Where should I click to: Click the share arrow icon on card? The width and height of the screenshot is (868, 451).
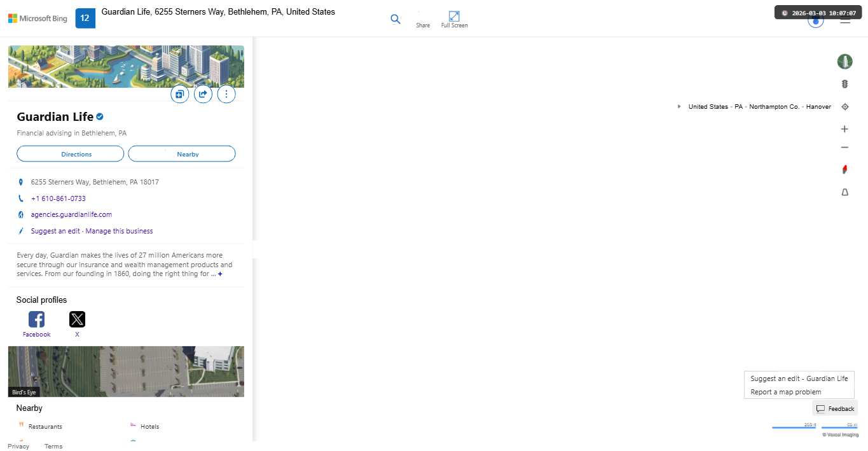203,94
